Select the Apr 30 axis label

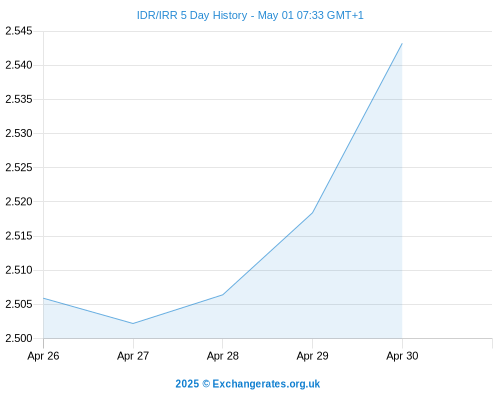tap(402, 356)
